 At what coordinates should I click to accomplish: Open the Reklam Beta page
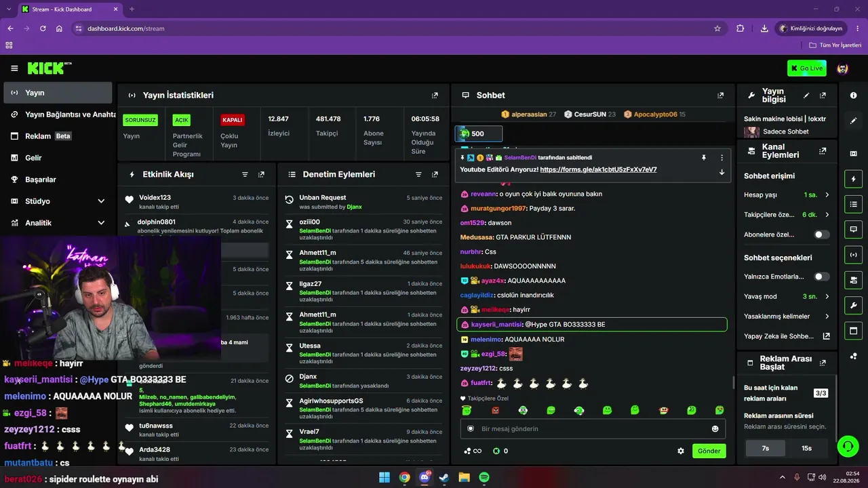[x=58, y=136]
